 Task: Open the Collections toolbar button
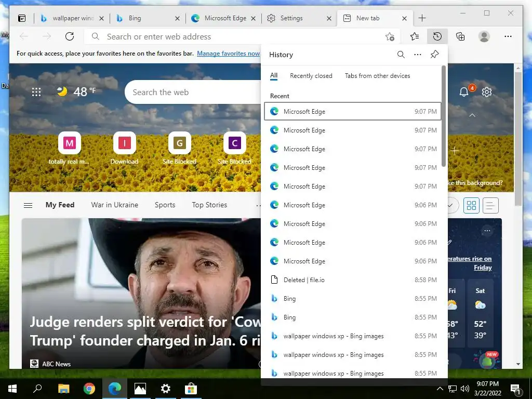click(460, 36)
